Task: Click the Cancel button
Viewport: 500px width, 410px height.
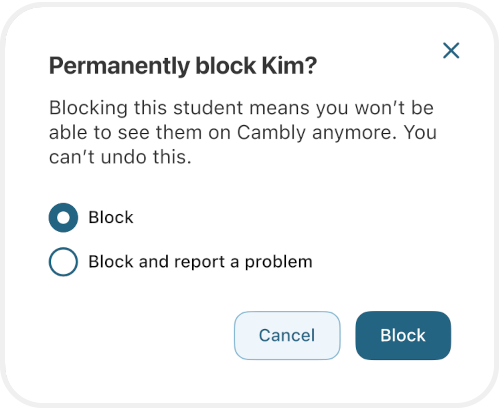Action: coord(287,335)
